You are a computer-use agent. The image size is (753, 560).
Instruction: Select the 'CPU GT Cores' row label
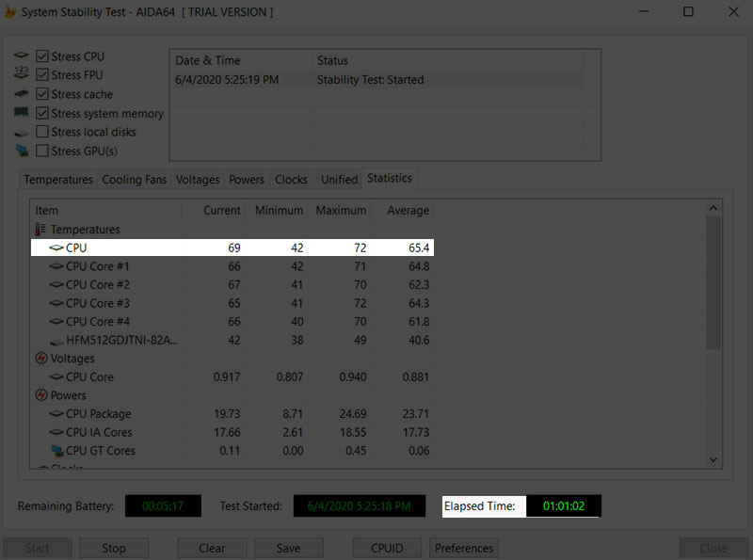point(101,451)
